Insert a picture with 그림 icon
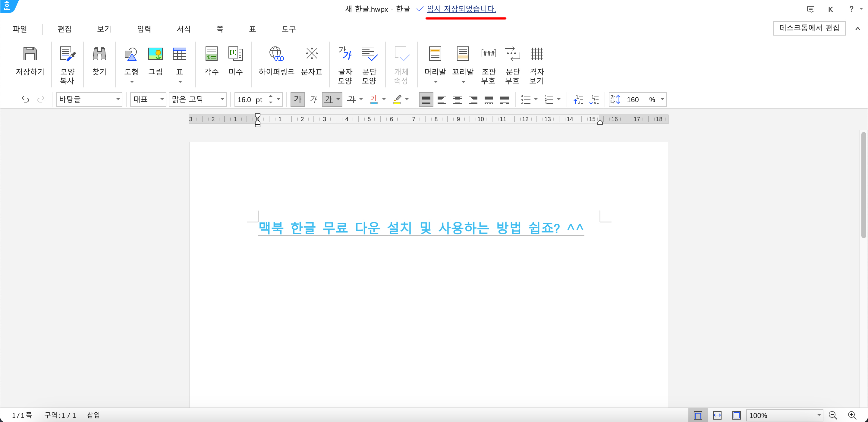Screen dimensions: 868x422 pos(155,54)
